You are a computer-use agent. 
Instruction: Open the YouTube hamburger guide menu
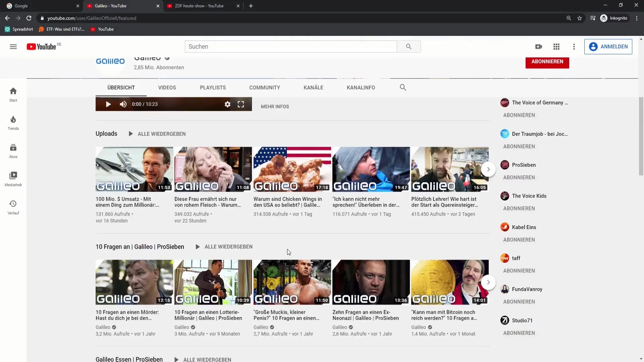click(x=13, y=47)
